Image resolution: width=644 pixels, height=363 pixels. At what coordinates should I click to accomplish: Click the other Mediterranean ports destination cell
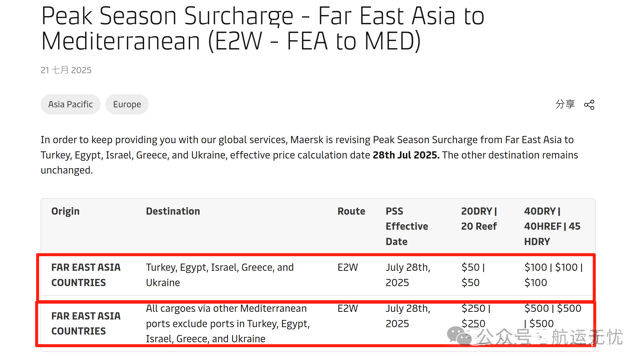[228, 323]
